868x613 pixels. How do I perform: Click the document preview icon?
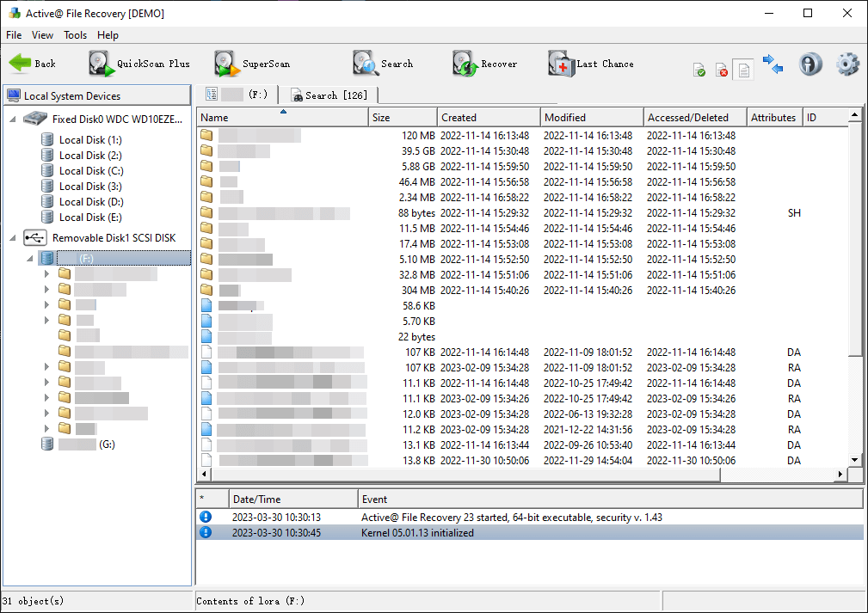coord(743,70)
